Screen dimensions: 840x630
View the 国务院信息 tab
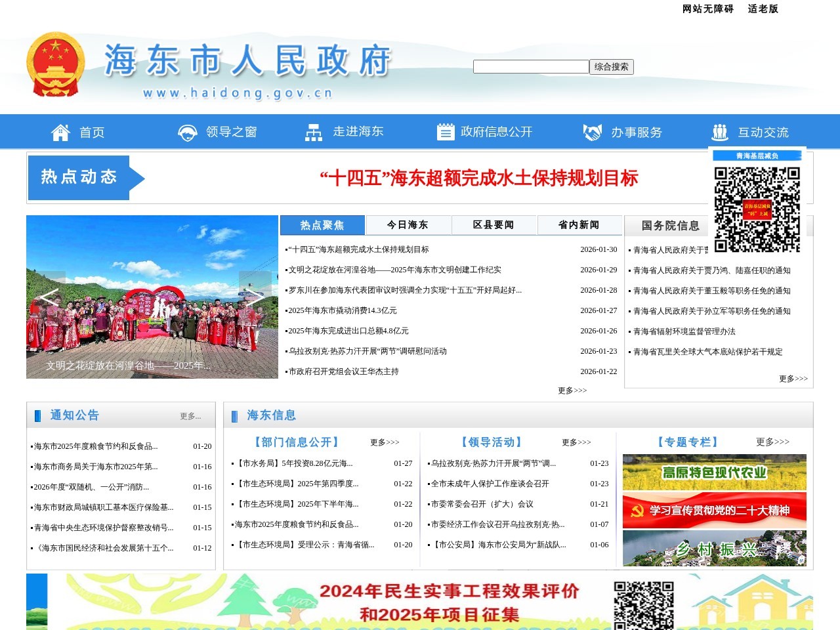click(x=669, y=224)
